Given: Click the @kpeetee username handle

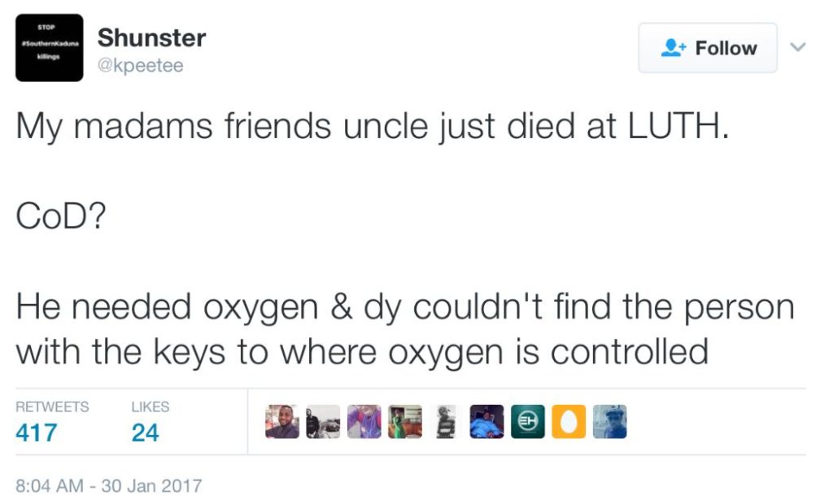Looking at the screenshot, I should (140, 66).
